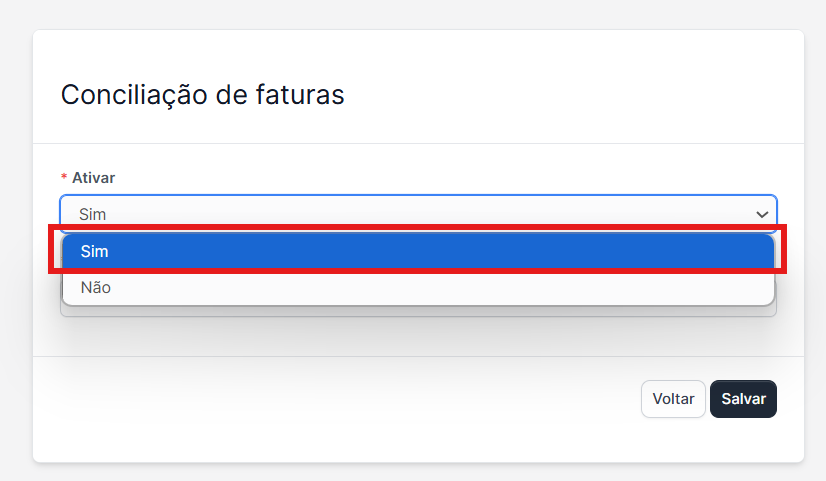This screenshot has width=826, height=481.
Task: Click the empty card footer left of Voltar
Action: (330, 400)
